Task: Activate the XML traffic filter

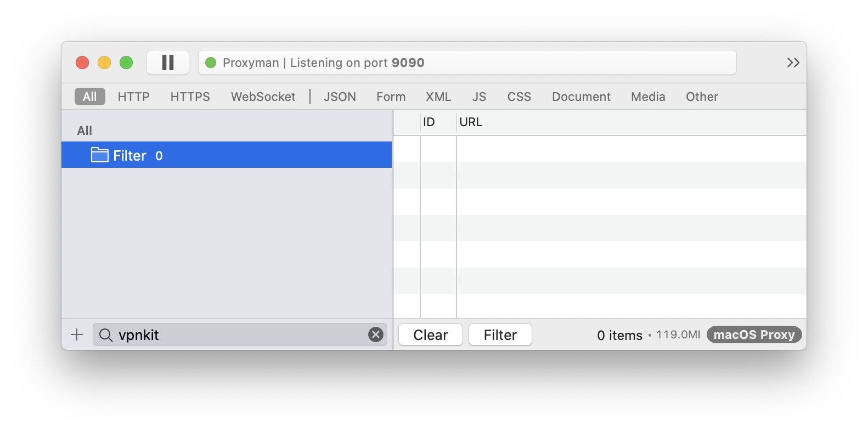Action: click(x=438, y=97)
